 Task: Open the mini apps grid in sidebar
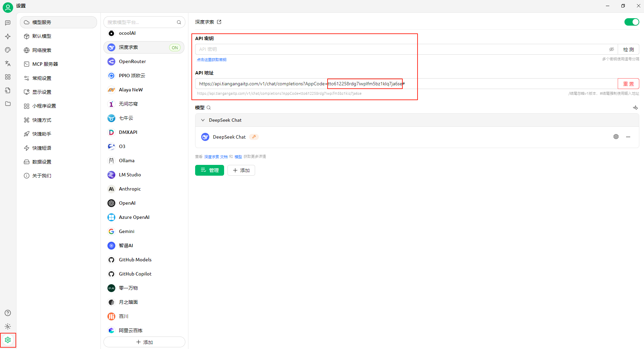[x=7, y=77]
